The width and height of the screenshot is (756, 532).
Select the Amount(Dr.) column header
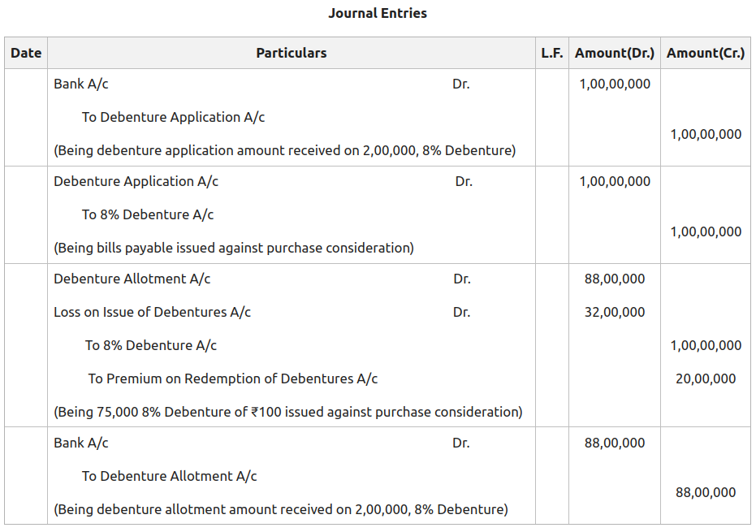click(614, 53)
